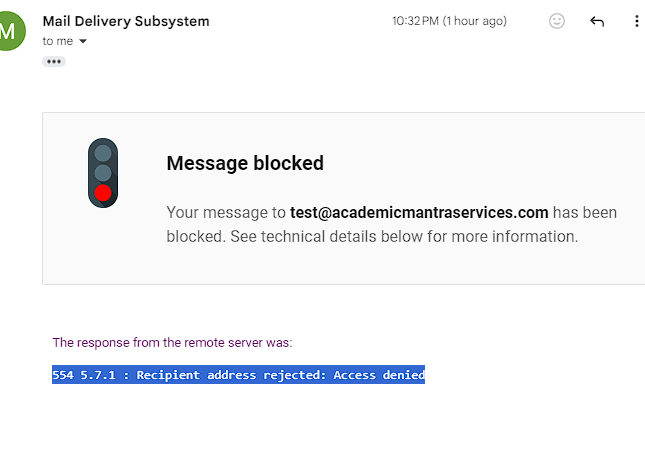
Task: Click the "Your message to" text
Action: pos(226,212)
